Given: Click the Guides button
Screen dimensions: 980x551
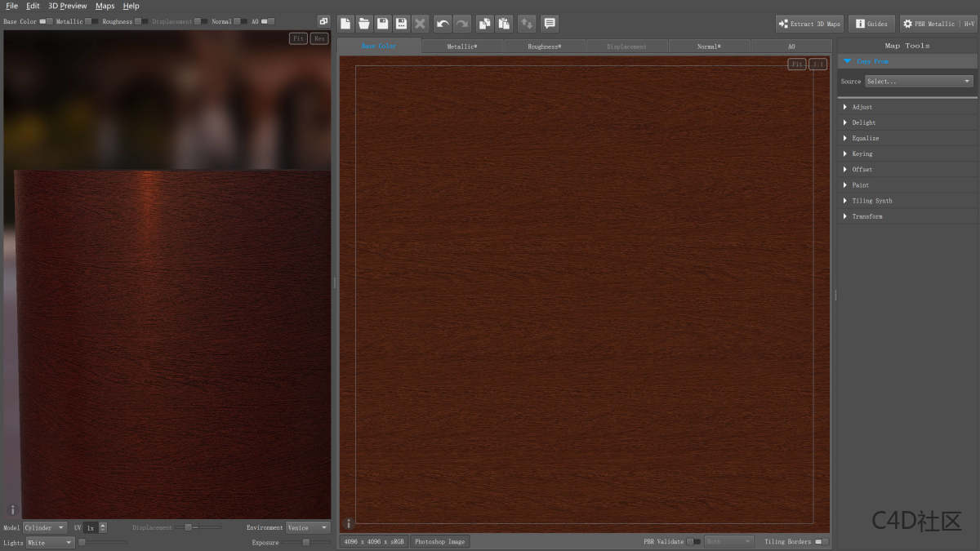Looking at the screenshot, I should click(x=871, y=24).
